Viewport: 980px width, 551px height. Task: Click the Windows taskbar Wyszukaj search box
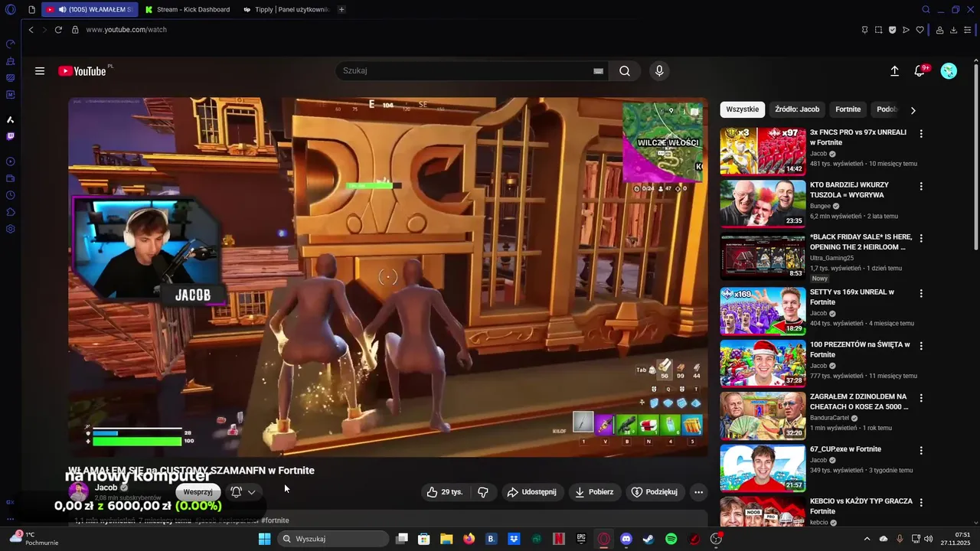tap(333, 539)
